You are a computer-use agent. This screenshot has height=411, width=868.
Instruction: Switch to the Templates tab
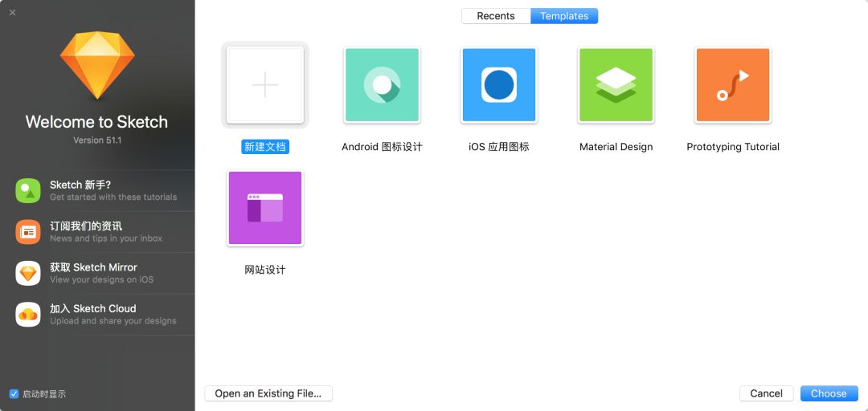[x=564, y=16]
